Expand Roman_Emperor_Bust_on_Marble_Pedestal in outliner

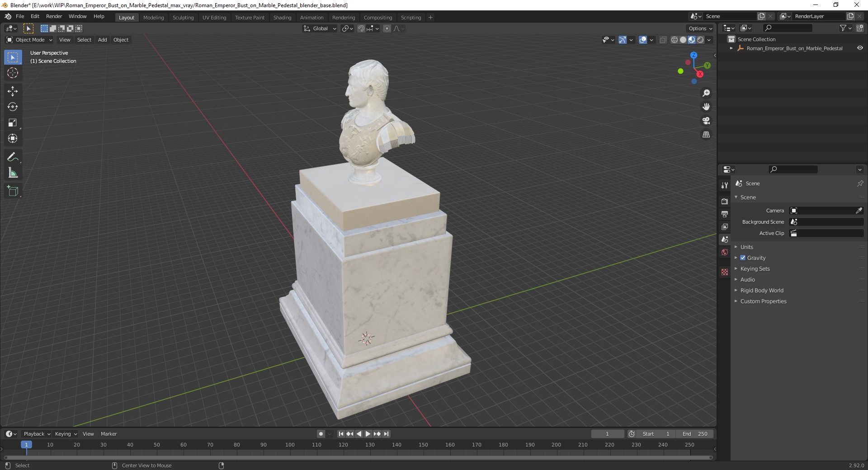731,48
